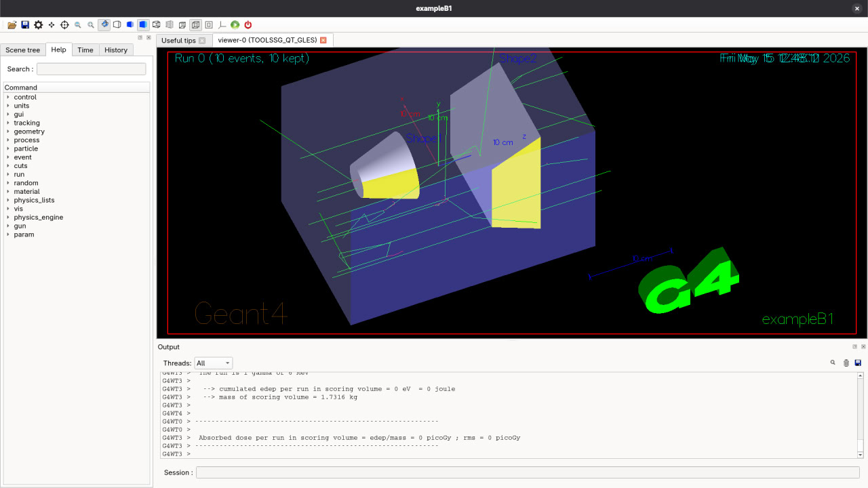
Task: Run beamOn with the green play icon
Action: click(235, 25)
